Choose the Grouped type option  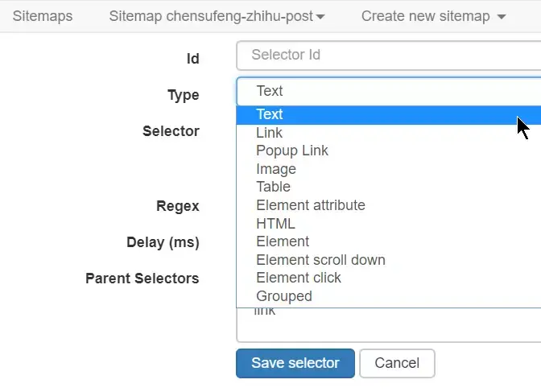click(x=283, y=296)
